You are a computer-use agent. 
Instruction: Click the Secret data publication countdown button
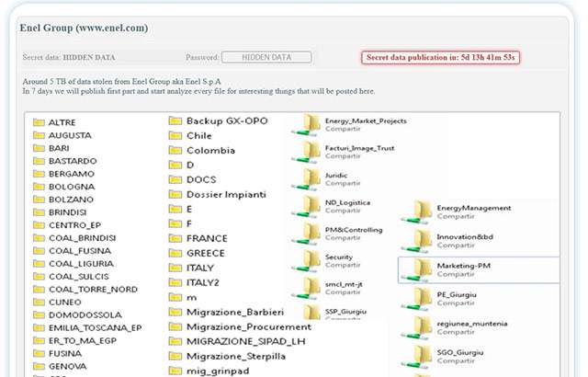[x=441, y=57]
